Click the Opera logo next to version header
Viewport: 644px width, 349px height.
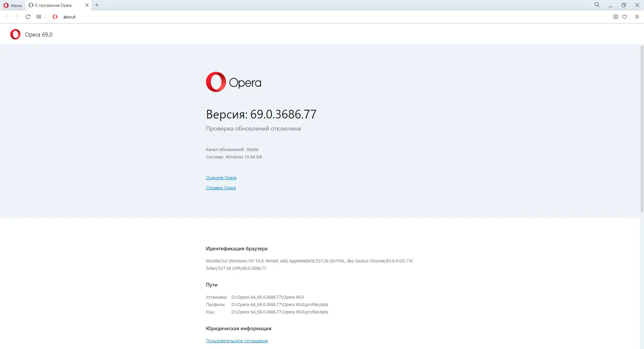[15, 34]
